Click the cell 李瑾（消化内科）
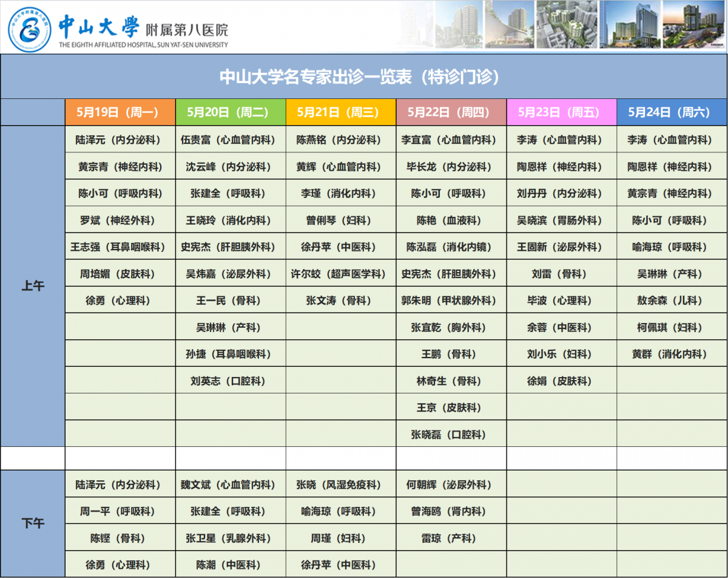Screen dimensions: 728x578 pos(341,194)
